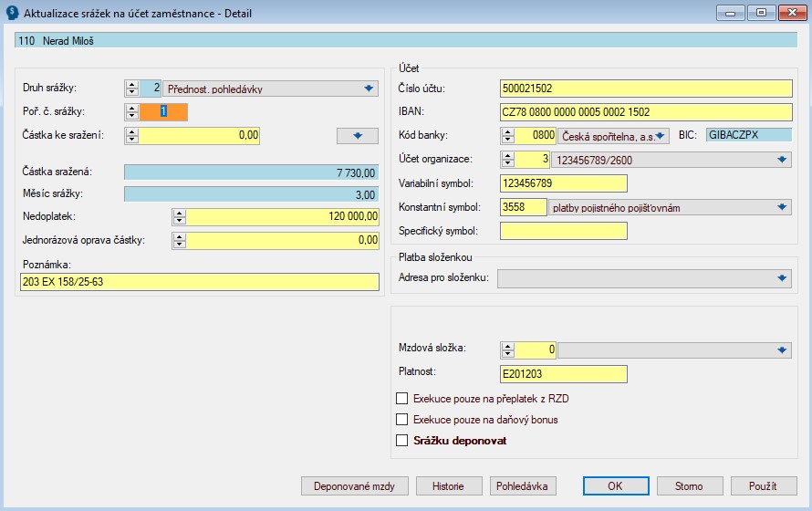This screenshot has height=511, width=812.
Task: Click the Kód banky code field 0800
Action: tap(536, 136)
